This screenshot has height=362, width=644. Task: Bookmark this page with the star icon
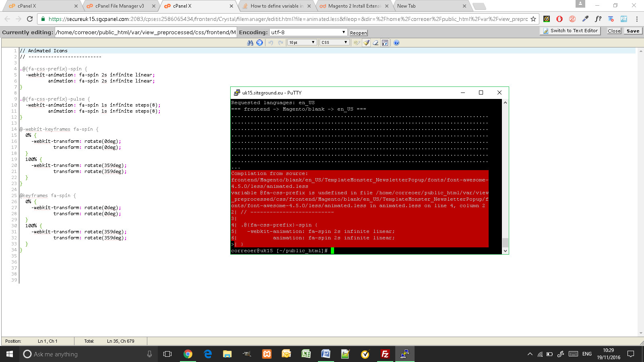click(533, 19)
